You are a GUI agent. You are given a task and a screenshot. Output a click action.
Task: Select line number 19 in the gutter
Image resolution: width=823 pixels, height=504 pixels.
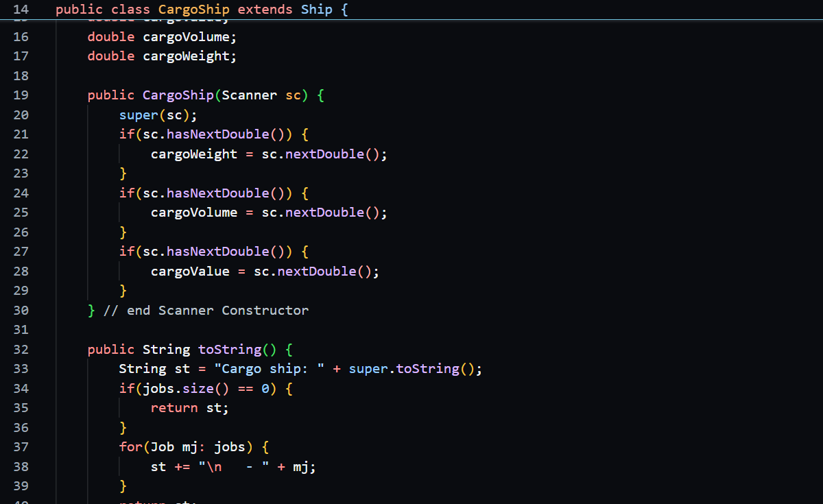pyautogui.click(x=21, y=95)
